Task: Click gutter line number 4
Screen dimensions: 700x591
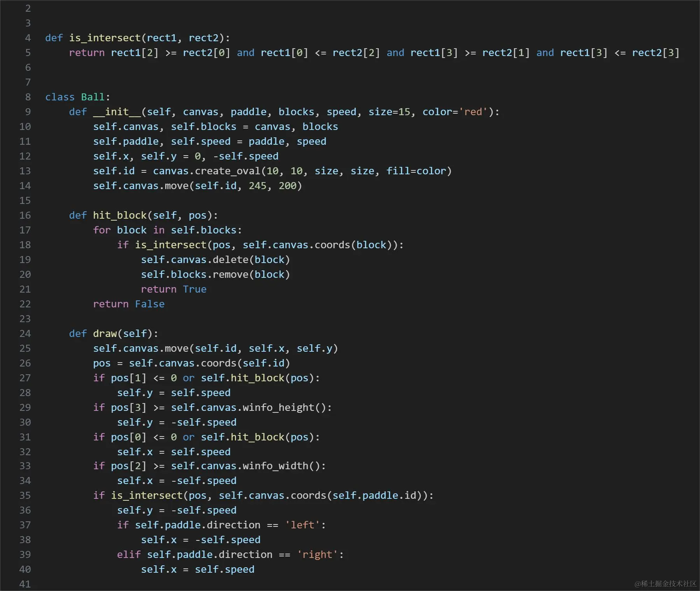Action: pyautogui.click(x=28, y=38)
